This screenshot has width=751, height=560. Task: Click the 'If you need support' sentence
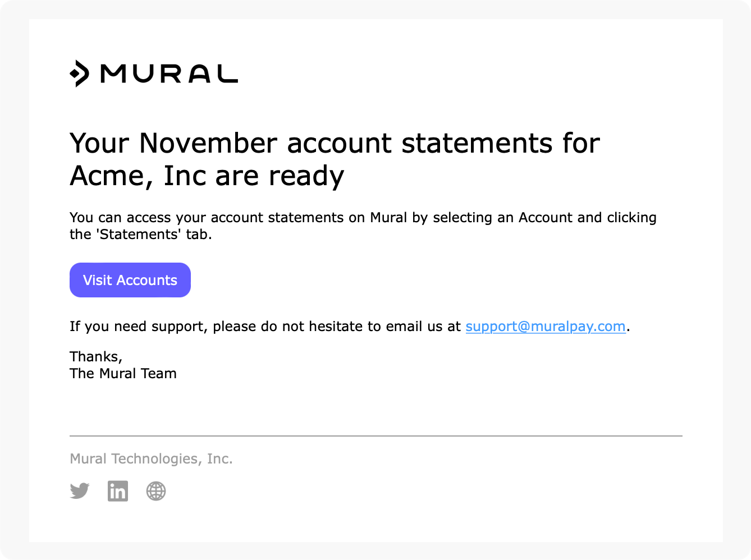(264, 327)
